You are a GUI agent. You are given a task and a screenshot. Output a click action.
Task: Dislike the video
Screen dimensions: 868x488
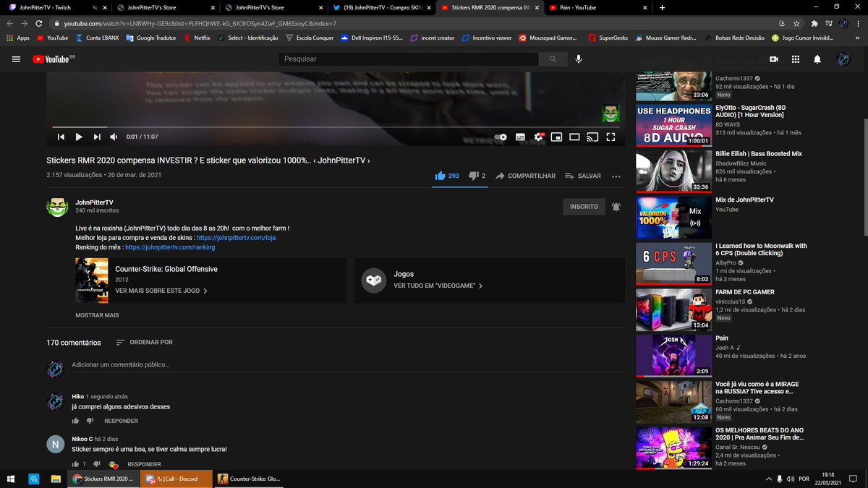[477, 176]
